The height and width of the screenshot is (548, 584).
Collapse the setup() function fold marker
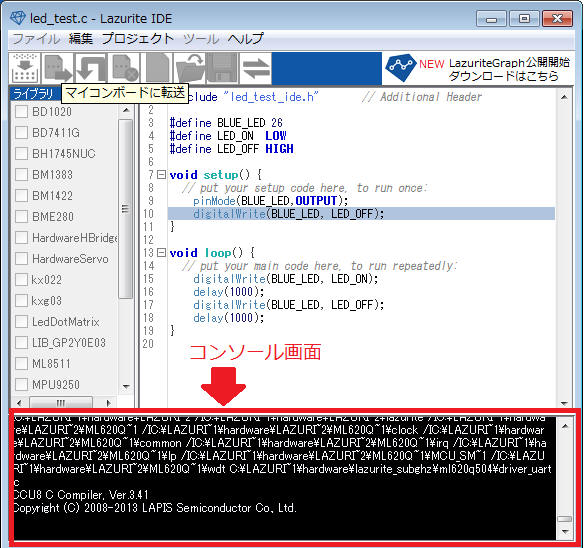pyautogui.click(x=161, y=175)
